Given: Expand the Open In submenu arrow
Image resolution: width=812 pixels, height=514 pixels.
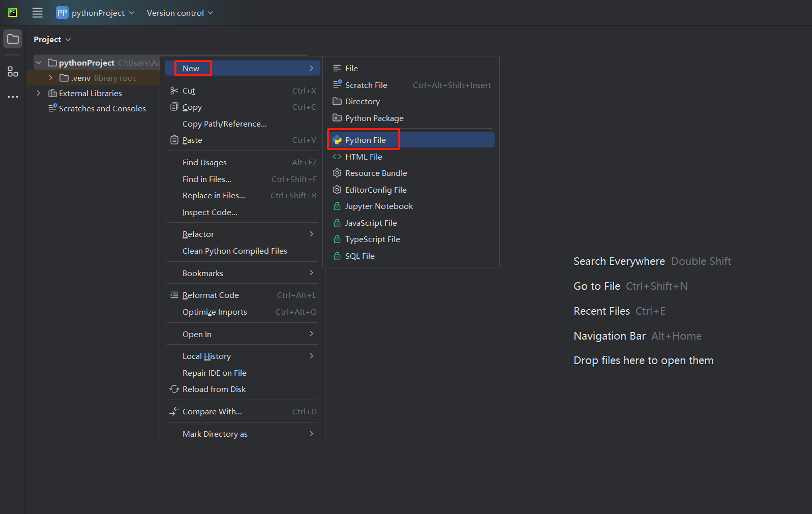Looking at the screenshot, I should tap(312, 334).
